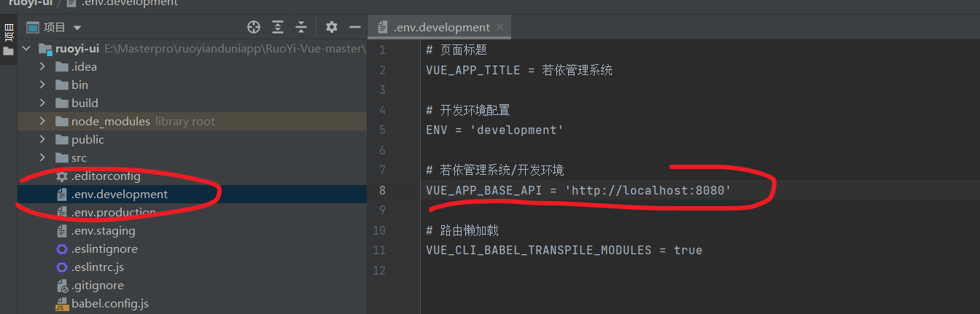980x314 pixels.
Task: Open the .gitignore file
Action: tap(98, 286)
